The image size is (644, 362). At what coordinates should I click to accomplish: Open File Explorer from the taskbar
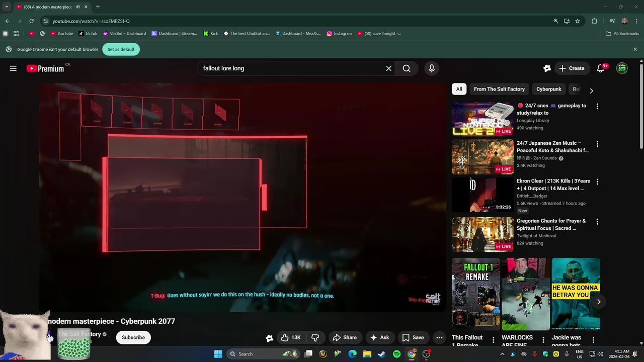367,354
